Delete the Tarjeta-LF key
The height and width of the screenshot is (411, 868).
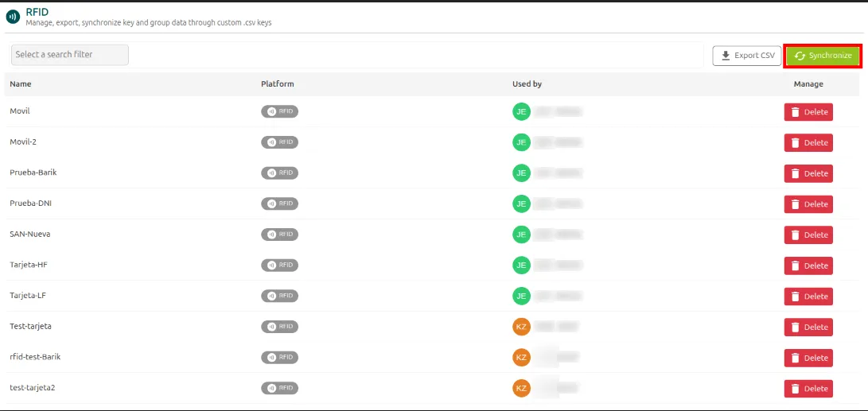point(808,296)
